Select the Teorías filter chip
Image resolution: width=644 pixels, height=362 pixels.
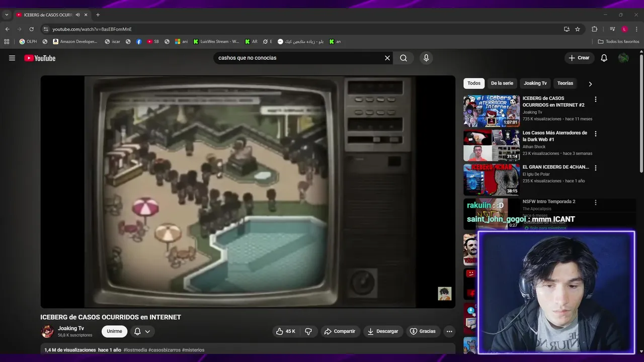[x=565, y=83]
